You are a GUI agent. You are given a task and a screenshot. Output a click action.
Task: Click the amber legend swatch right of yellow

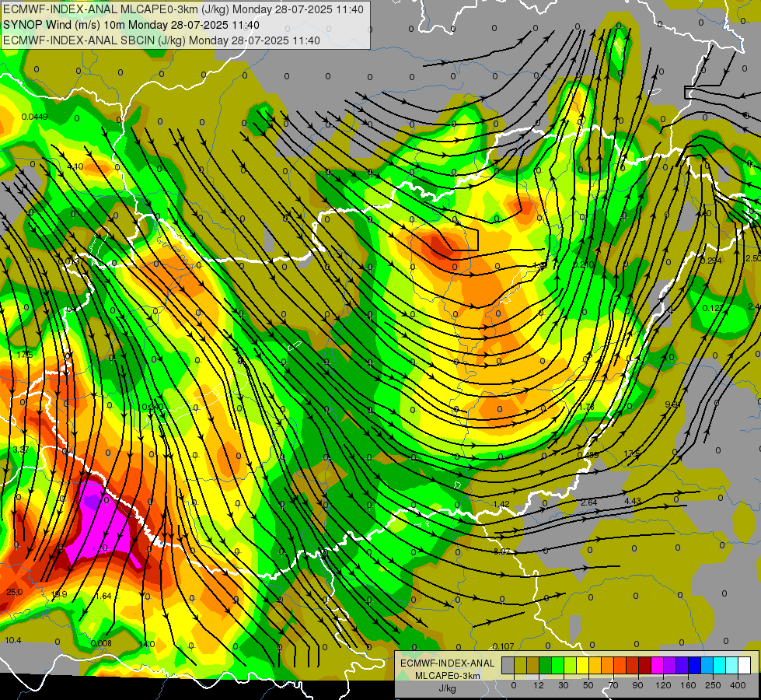[595, 666]
